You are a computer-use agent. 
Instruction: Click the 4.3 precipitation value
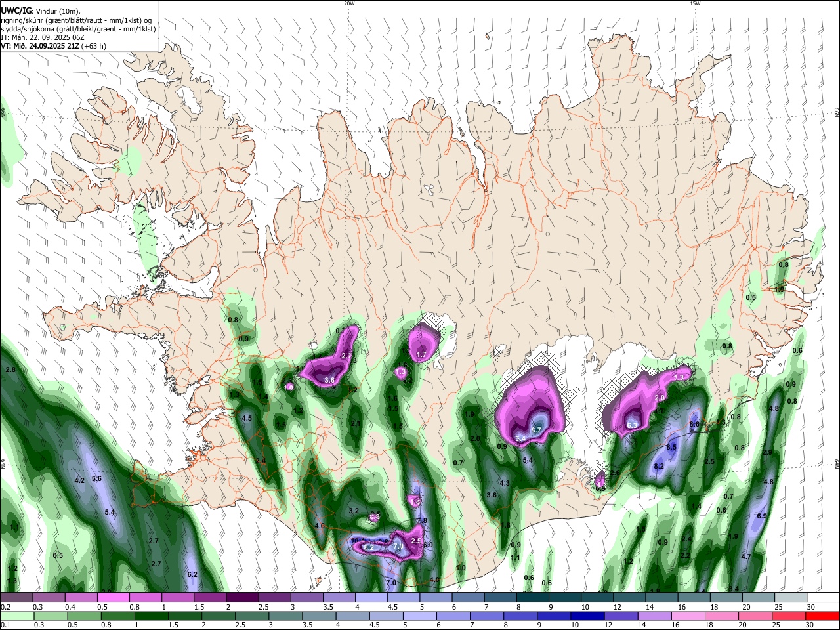(505, 483)
